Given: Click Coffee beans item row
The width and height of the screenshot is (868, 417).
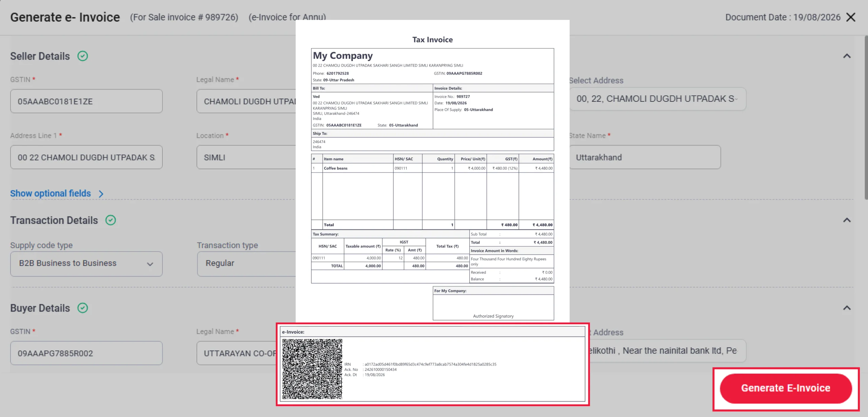Looking at the screenshot, I should pyautogui.click(x=432, y=168).
